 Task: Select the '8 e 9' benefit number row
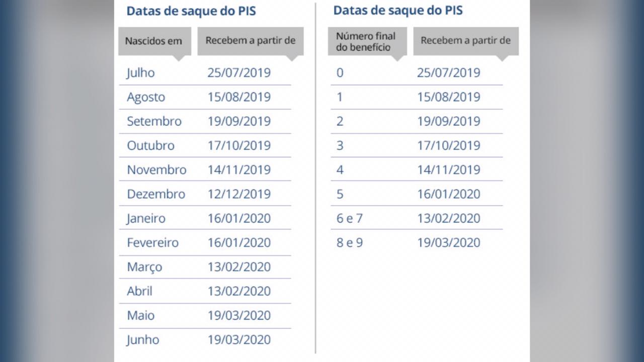pos(417,243)
